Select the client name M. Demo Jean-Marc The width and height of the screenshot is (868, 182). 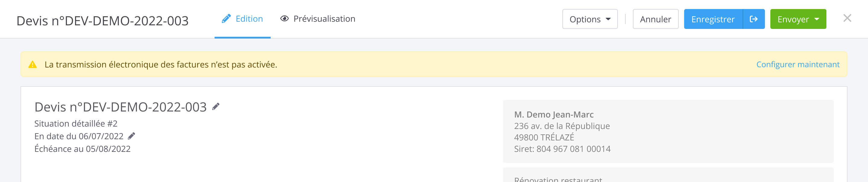[554, 115]
